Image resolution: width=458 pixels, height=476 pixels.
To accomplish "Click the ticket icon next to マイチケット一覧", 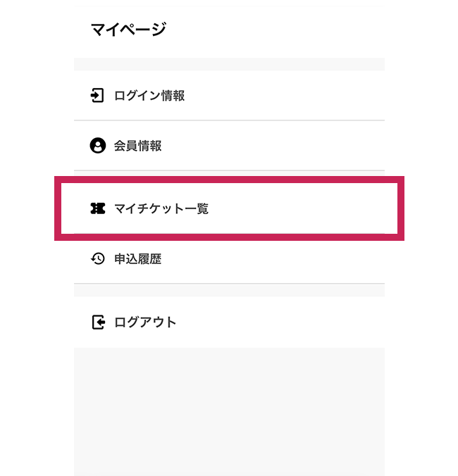I will coord(98,208).
